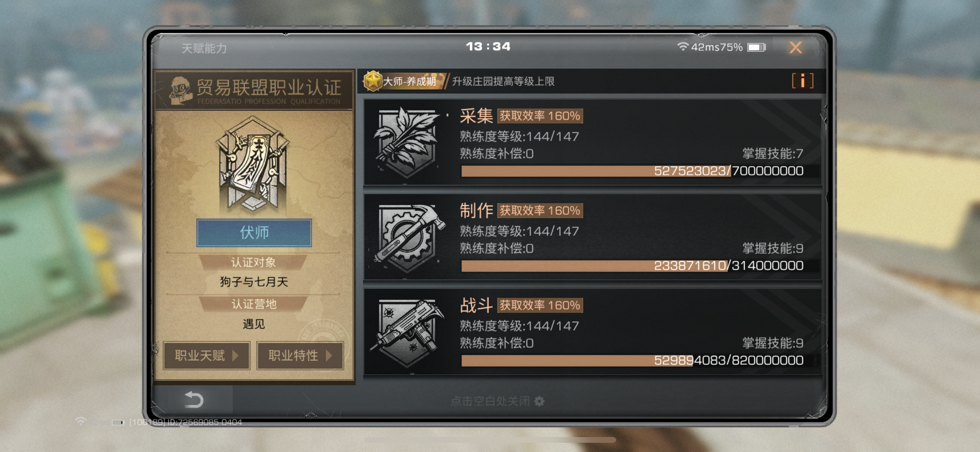Click the 采集 获取效率 160% tag
The width and height of the screenshot is (980, 452).
[x=540, y=116]
